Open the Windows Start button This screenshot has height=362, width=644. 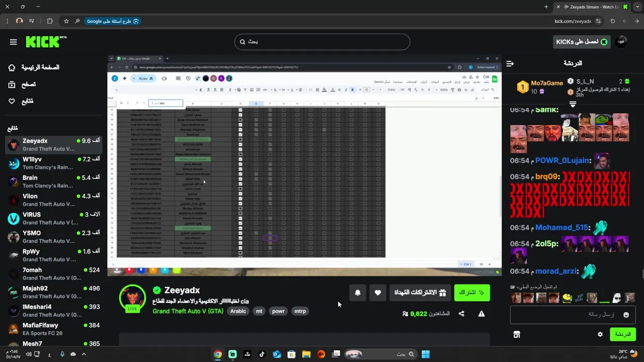point(426,354)
